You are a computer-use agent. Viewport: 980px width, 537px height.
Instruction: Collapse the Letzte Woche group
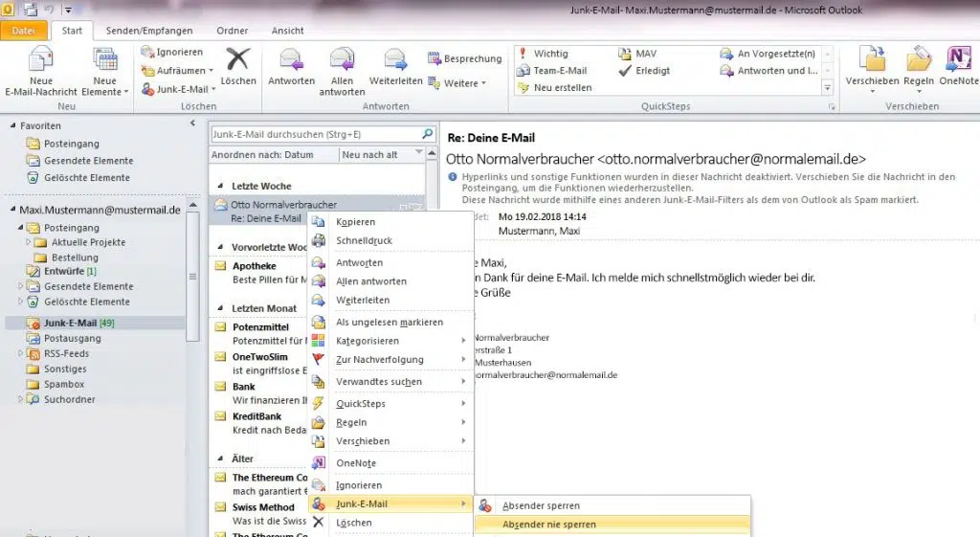[x=220, y=186]
